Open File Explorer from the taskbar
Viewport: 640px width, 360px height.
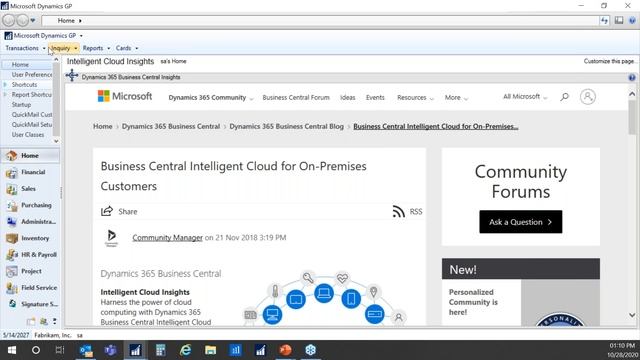point(211,350)
